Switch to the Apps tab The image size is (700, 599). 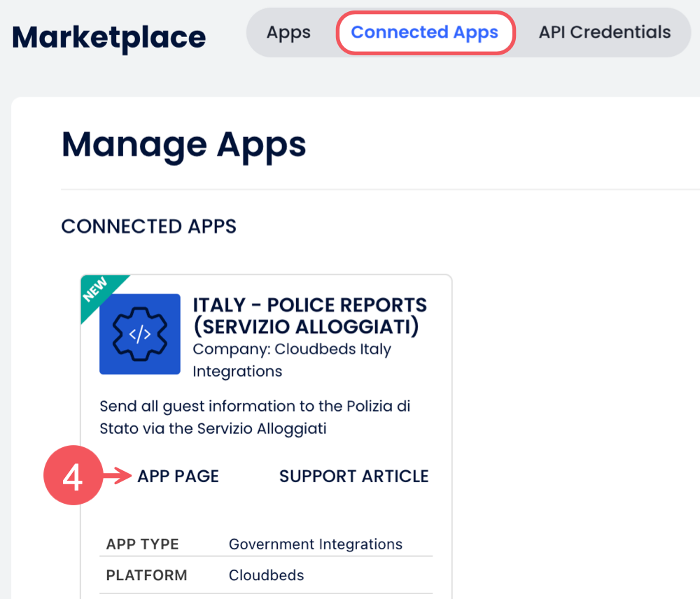288,32
